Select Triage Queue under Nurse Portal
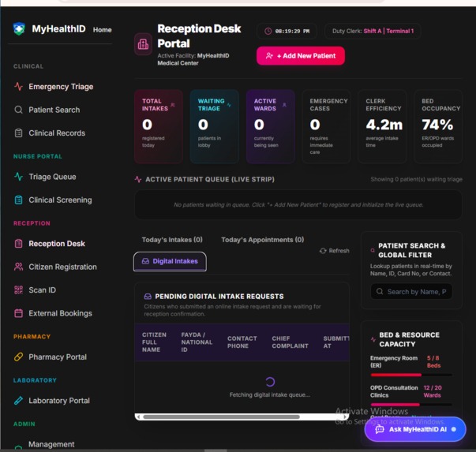476x452 pixels. (x=53, y=177)
